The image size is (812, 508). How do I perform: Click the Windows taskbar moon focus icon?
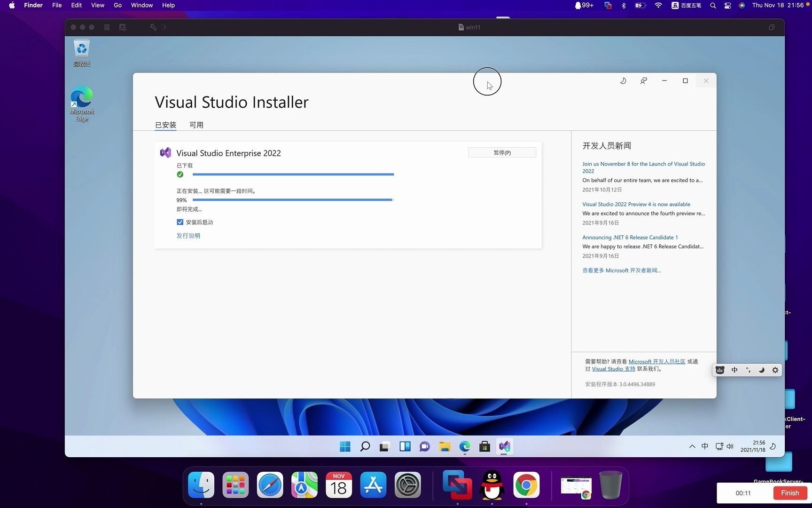pyautogui.click(x=773, y=446)
